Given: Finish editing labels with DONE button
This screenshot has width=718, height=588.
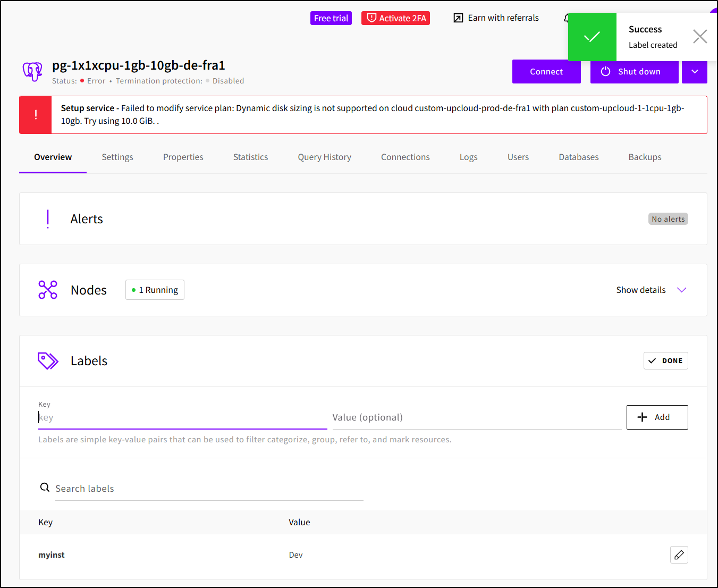Looking at the screenshot, I should (665, 361).
